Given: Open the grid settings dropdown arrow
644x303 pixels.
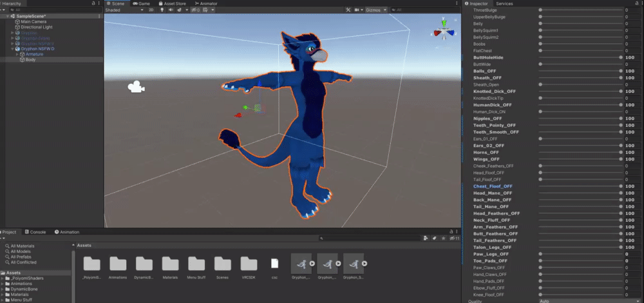Looking at the screenshot, I should coord(213,10).
